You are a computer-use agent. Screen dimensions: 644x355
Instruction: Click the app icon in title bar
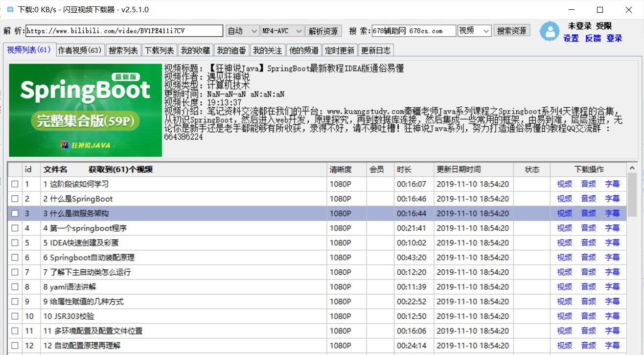click(x=10, y=9)
